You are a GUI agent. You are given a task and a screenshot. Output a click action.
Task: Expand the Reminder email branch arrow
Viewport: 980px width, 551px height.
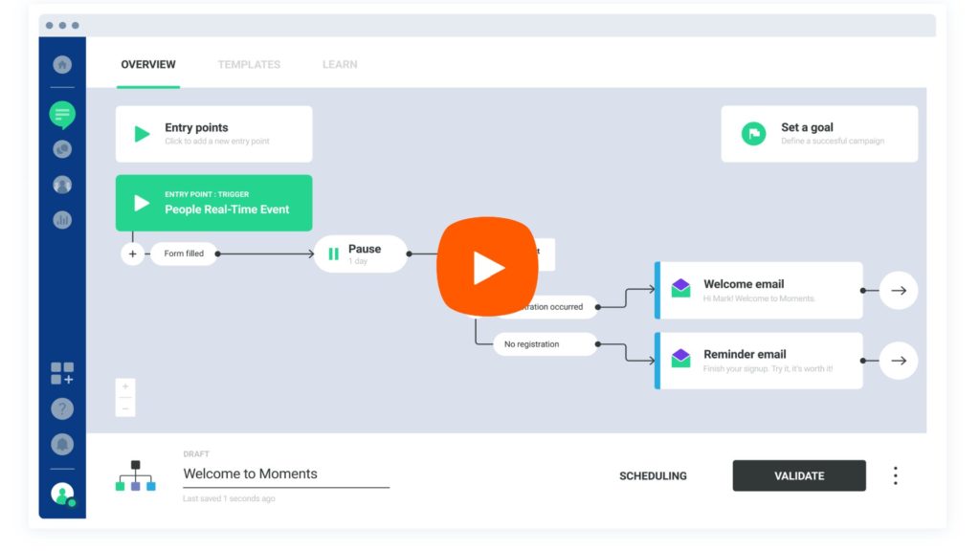click(x=898, y=361)
